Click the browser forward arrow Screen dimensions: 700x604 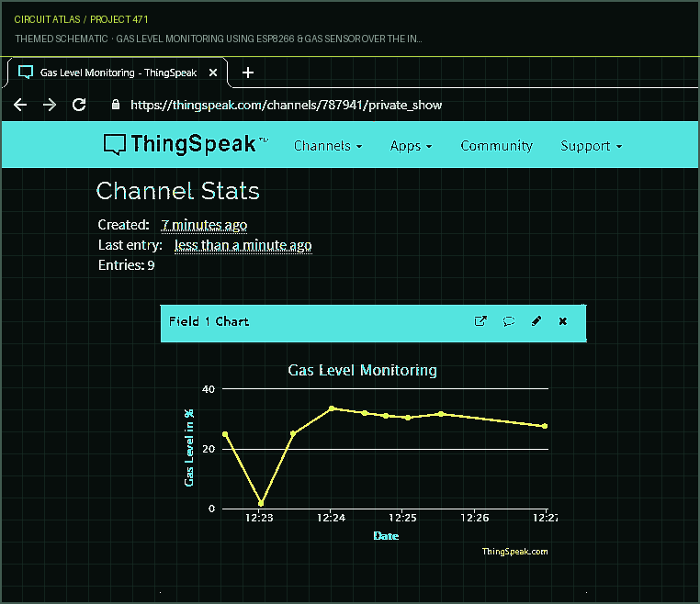[50, 105]
